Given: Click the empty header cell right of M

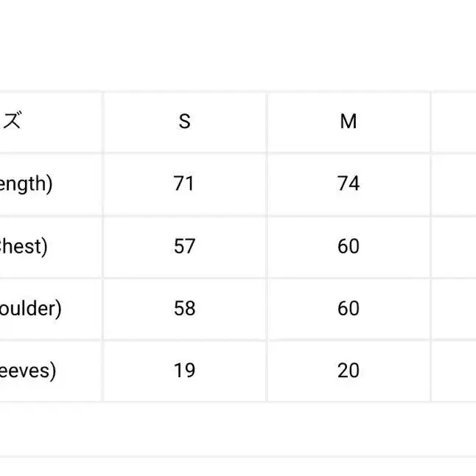Looking at the screenshot, I should [454, 122].
